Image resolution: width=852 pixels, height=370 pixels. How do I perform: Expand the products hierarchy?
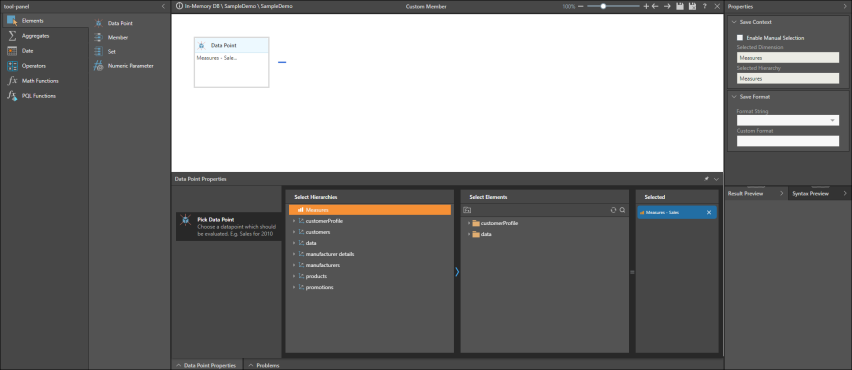pos(293,276)
